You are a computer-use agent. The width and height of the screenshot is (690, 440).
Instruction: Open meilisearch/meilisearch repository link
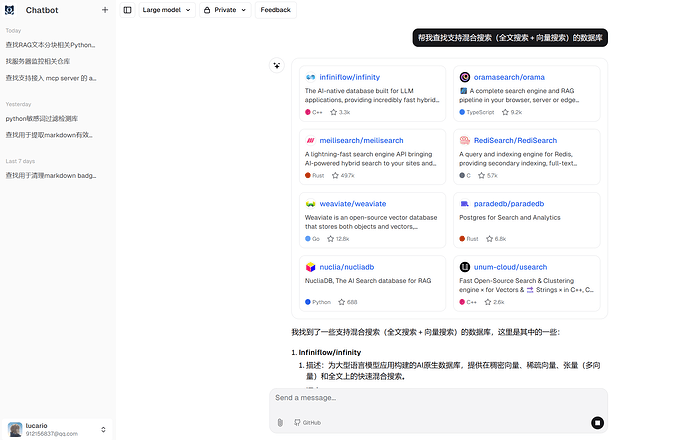click(x=361, y=140)
